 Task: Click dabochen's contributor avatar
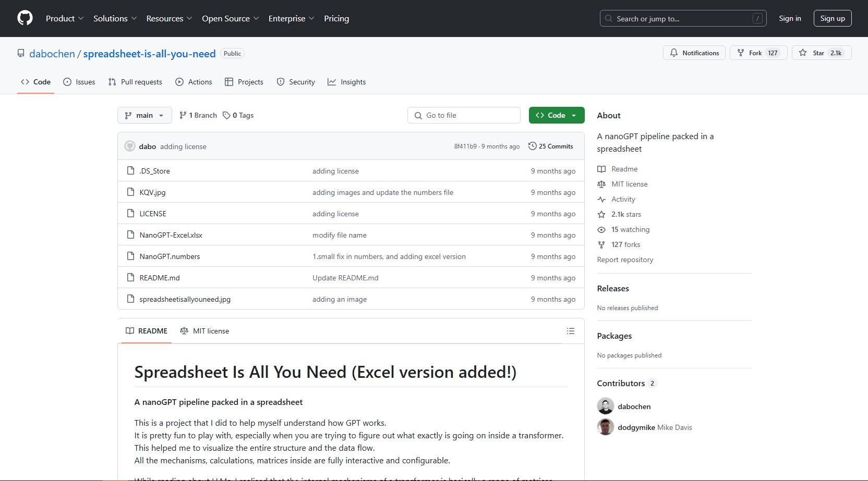coord(605,406)
